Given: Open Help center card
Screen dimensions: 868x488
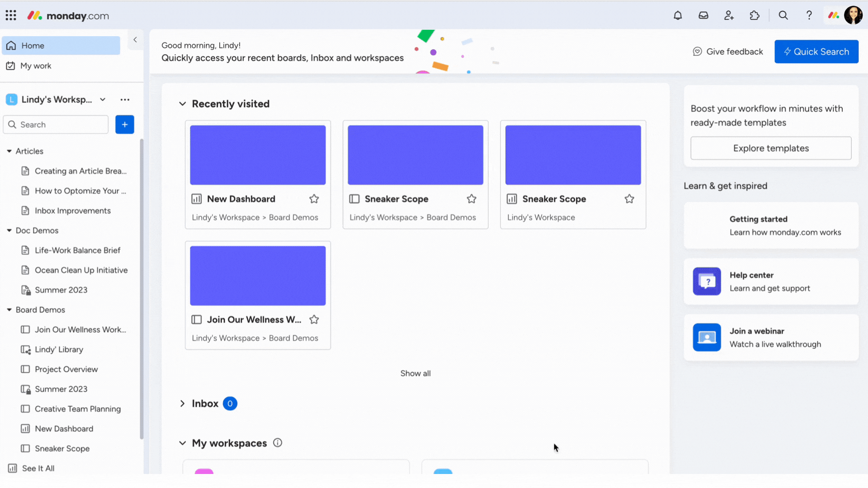Looking at the screenshot, I should (x=771, y=282).
